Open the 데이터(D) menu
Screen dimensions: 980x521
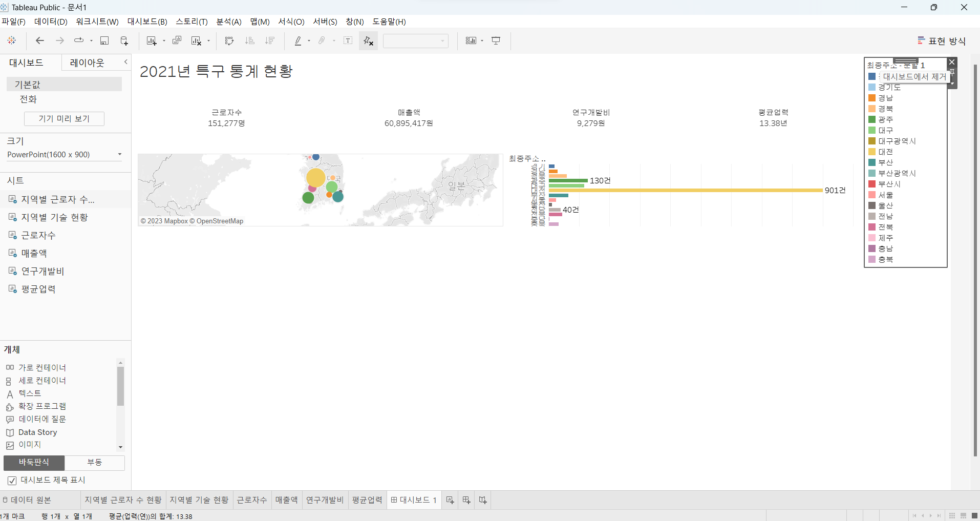point(51,22)
